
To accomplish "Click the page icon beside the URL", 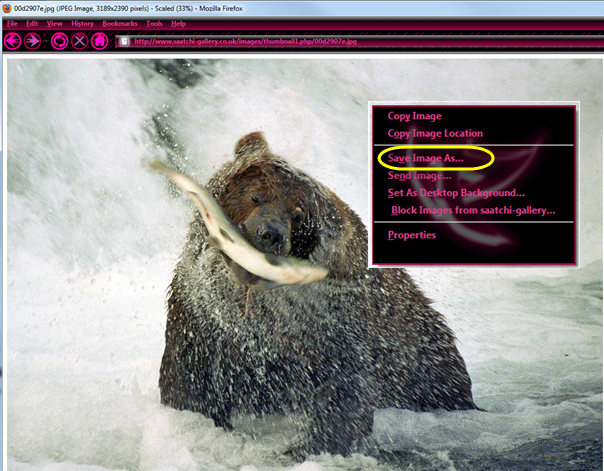I will [x=123, y=41].
